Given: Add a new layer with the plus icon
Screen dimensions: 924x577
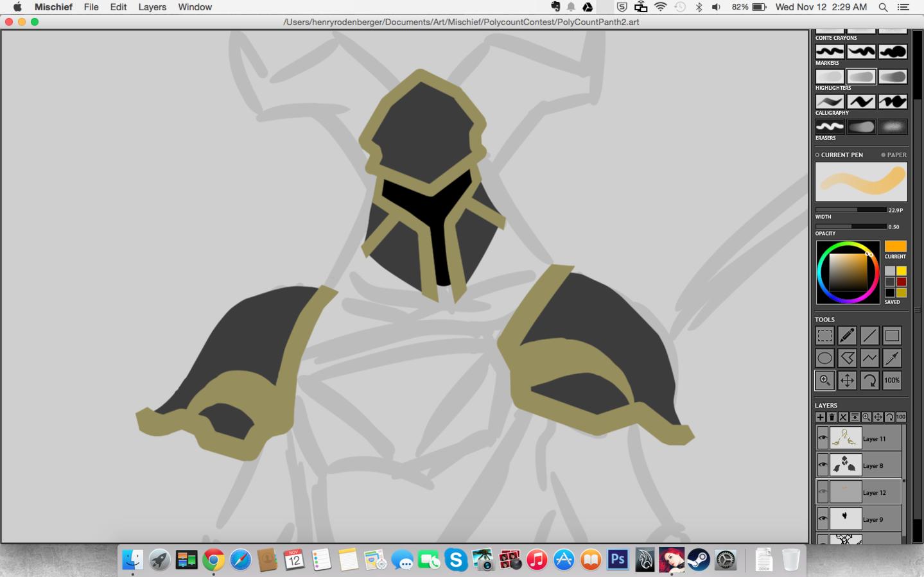Looking at the screenshot, I should pos(820,417).
